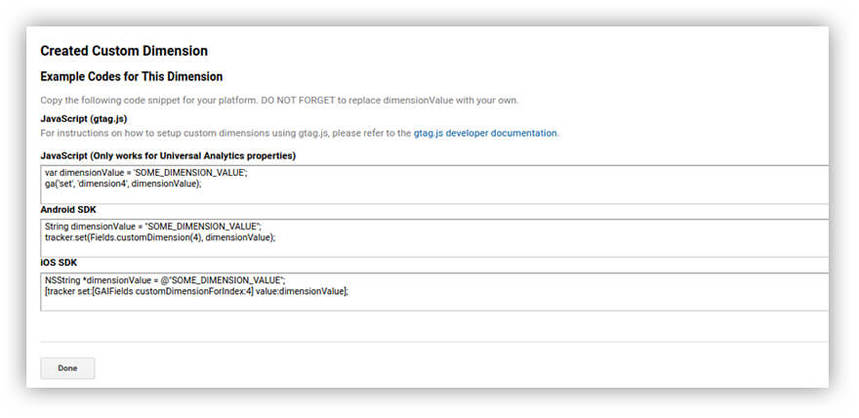
Task: Click the Done button
Action: pos(67,368)
